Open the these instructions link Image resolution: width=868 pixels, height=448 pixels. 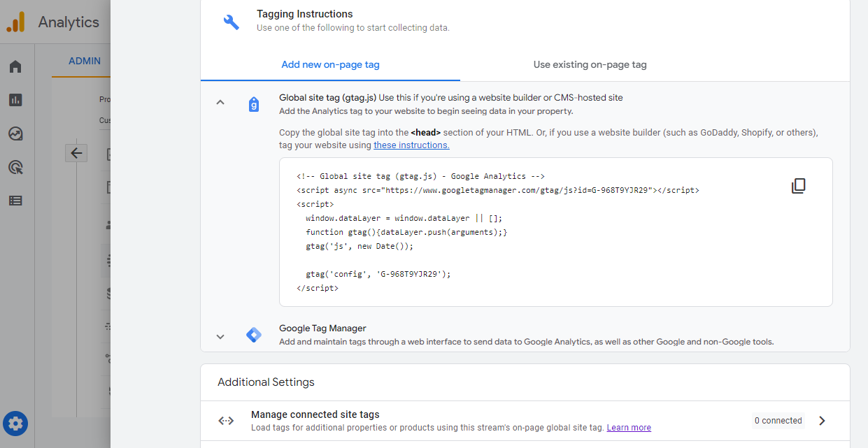pos(411,145)
